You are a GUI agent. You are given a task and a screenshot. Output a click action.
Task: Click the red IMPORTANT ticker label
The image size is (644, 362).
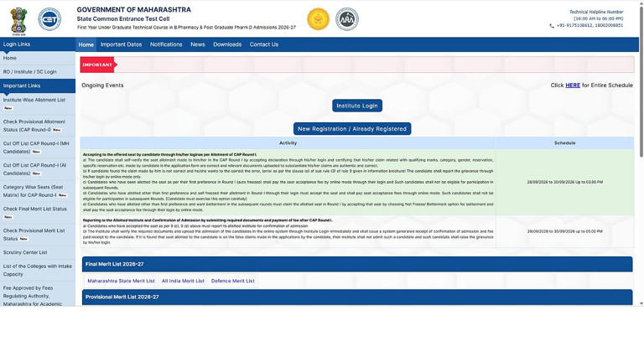pyautogui.click(x=99, y=65)
